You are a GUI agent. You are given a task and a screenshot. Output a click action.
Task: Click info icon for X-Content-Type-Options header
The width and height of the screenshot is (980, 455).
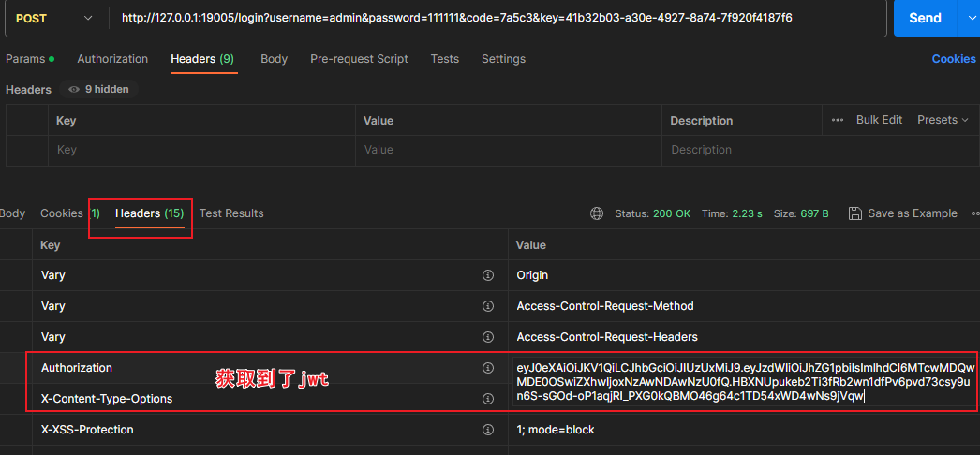tap(488, 398)
